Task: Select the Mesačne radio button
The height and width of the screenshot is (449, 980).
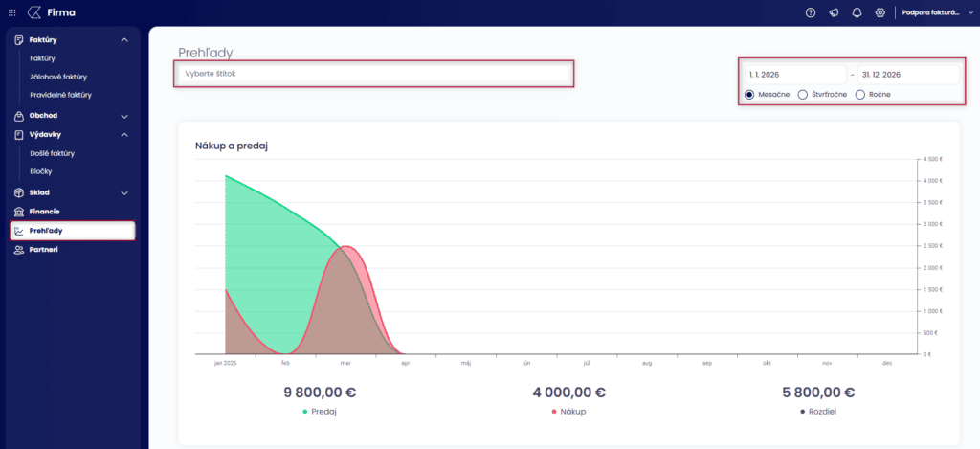Action: click(750, 95)
